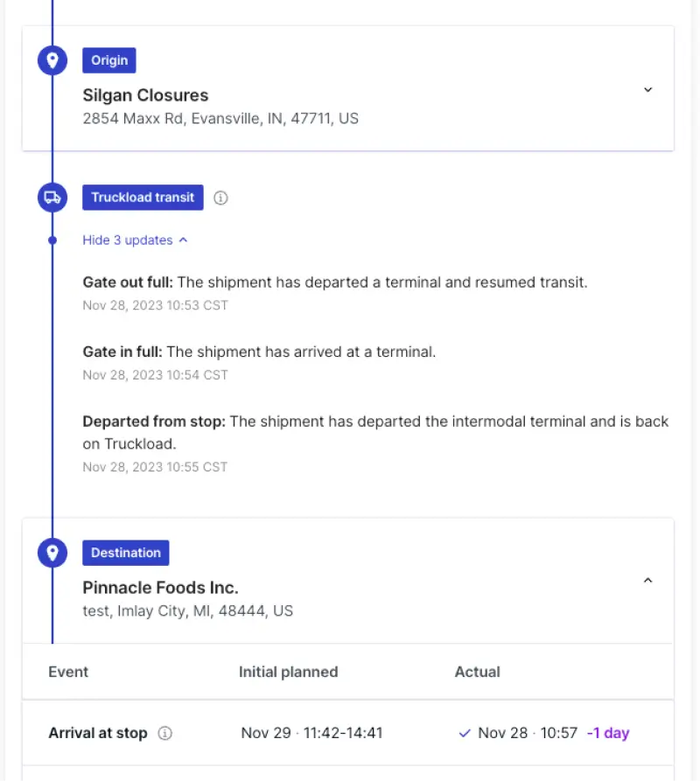
Task: Expand the Silgan Closures origin card
Action: 647,89
